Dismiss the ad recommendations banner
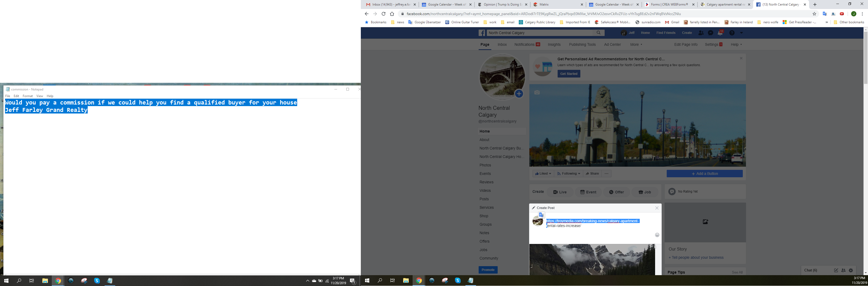Screen dimensions: 868x286 741,58
